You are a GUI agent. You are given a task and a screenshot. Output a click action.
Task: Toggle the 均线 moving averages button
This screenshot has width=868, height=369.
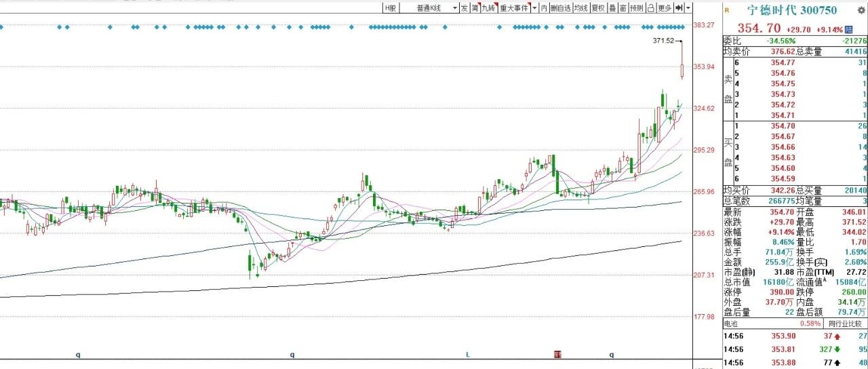tap(580, 8)
